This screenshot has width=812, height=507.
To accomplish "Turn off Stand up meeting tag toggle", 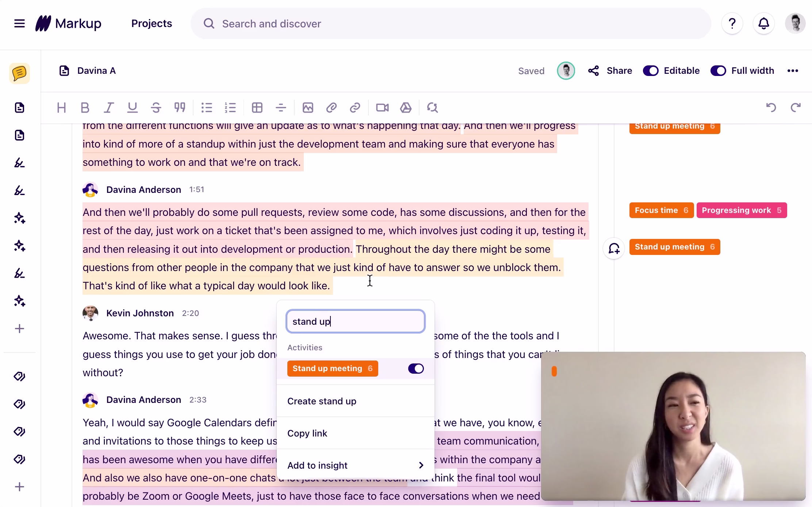I will [416, 369].
